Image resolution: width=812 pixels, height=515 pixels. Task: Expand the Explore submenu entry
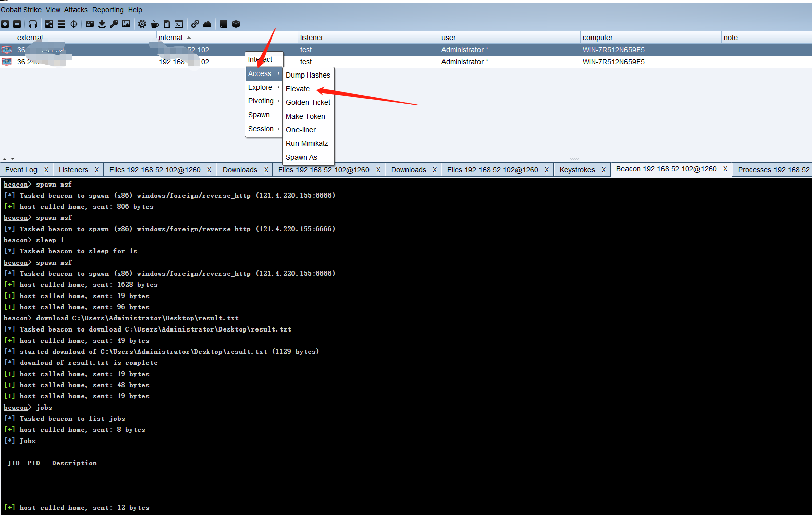tap(264, 87)
